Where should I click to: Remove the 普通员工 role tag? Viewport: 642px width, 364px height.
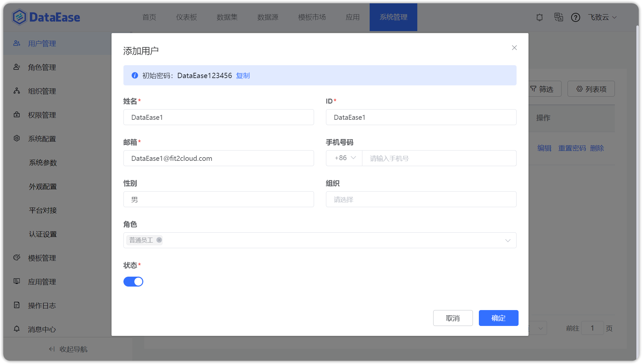click(159, 240)
